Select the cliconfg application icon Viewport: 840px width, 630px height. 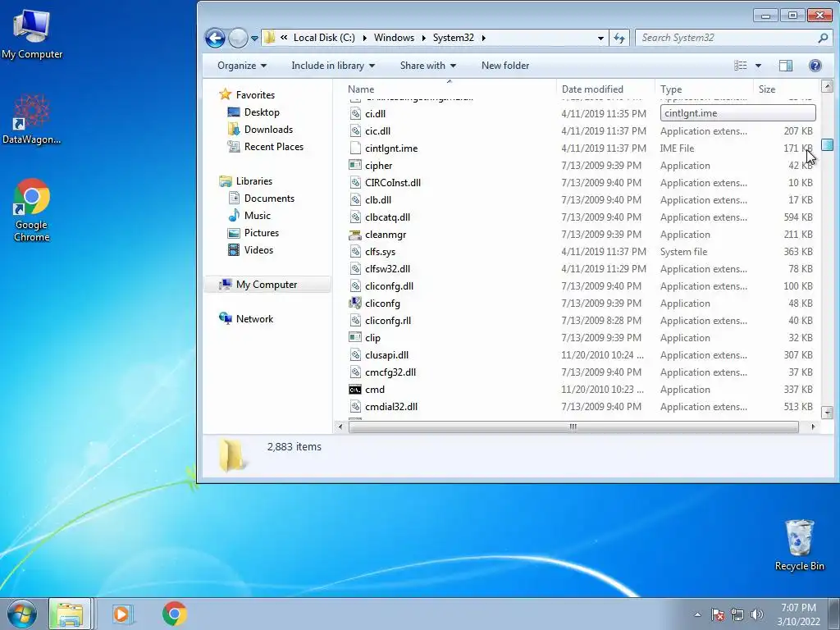coord(355,304)
